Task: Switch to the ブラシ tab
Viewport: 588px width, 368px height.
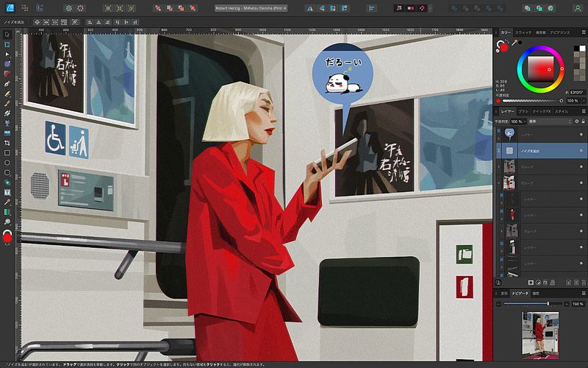Action: click(523, 112)
